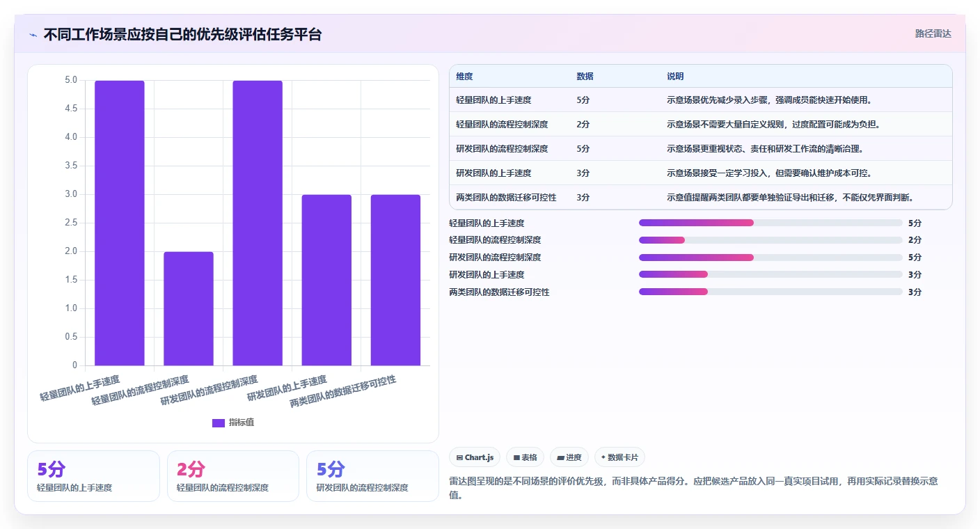The width and height of the screenshot is (980, 529).
Task: Open the 5分 研发团队的流程控制深度 stat card
Action: [372, 476]
